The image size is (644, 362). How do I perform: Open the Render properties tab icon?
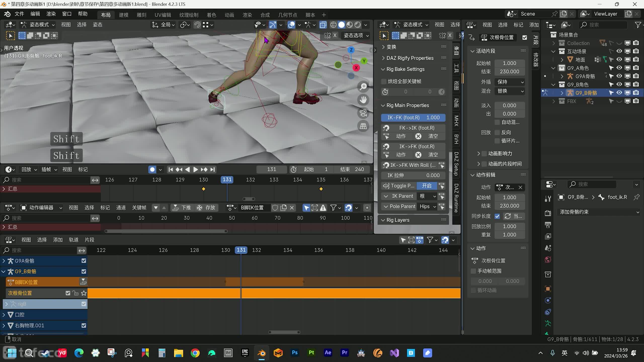click(x=548, y=213)
